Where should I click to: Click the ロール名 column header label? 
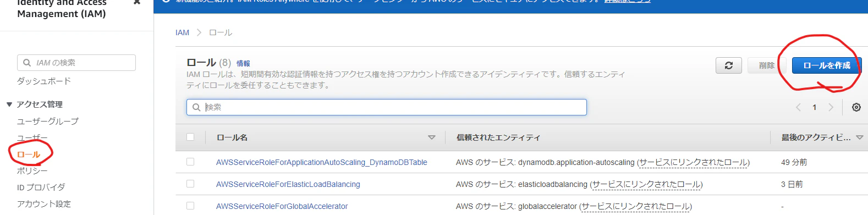coord(232,137)
